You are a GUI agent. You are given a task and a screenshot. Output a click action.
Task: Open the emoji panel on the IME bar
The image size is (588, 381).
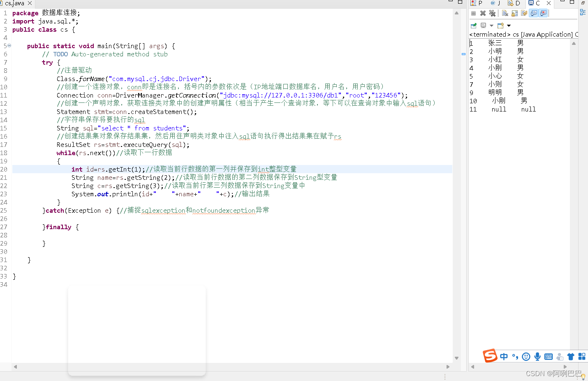pos(526,356)
